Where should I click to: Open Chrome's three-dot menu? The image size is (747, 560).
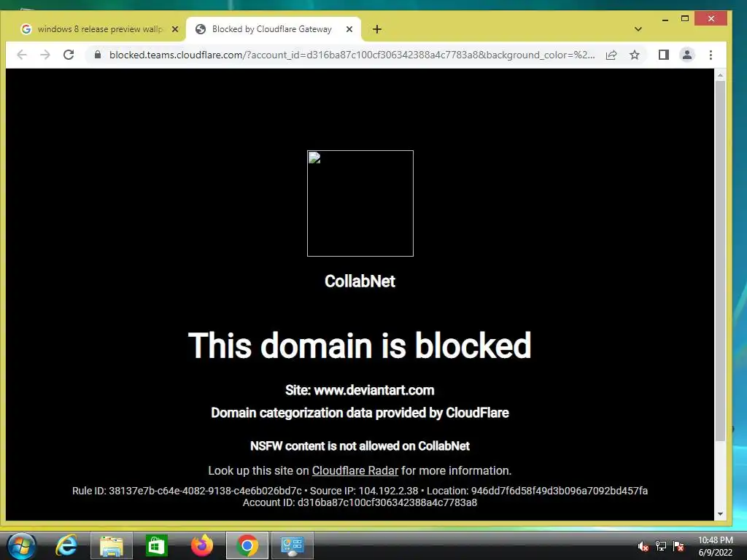pos(711,55)
